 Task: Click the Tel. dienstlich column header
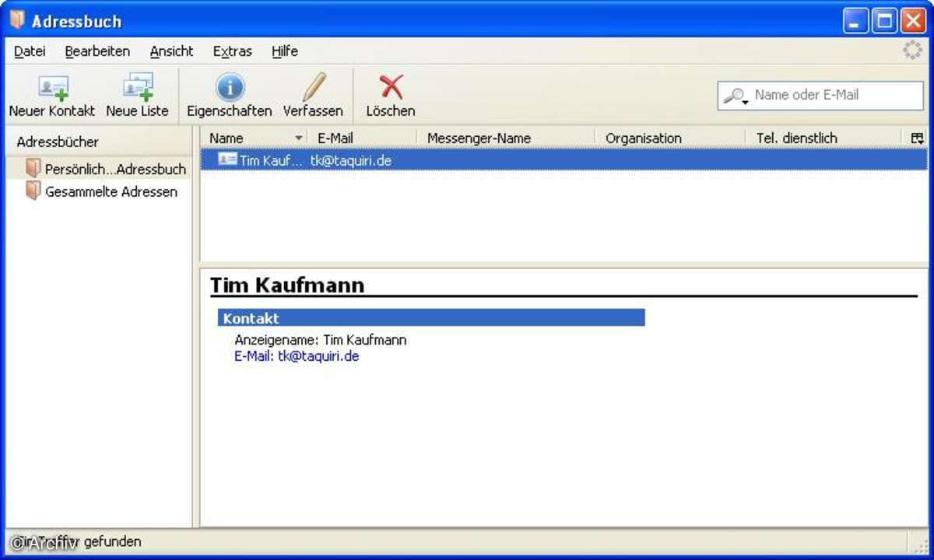tap(796, 138)
